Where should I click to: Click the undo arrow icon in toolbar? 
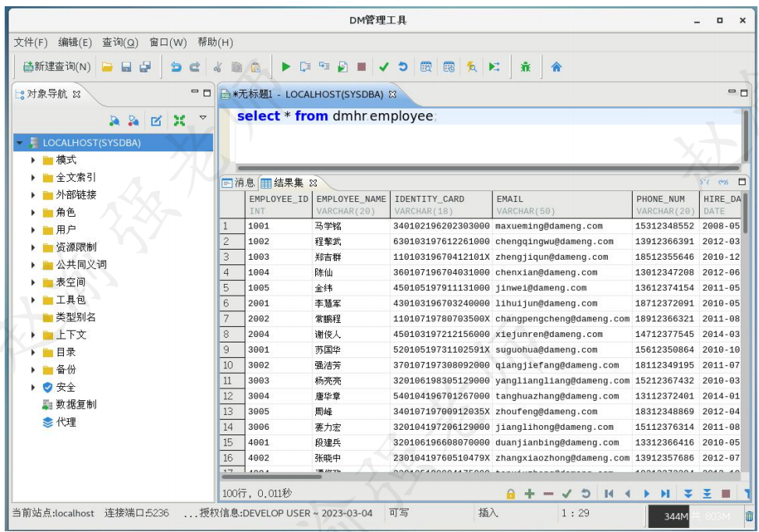(x=176, y=67)
